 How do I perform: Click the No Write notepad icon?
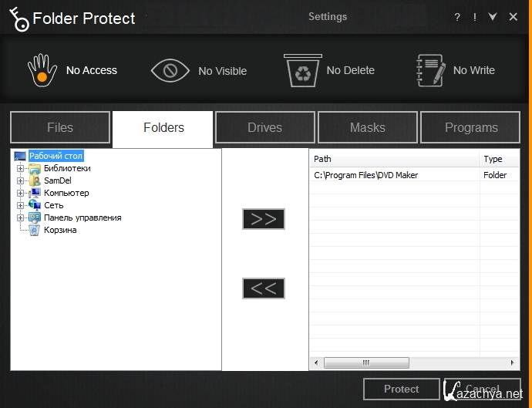(x=429, y=70)
